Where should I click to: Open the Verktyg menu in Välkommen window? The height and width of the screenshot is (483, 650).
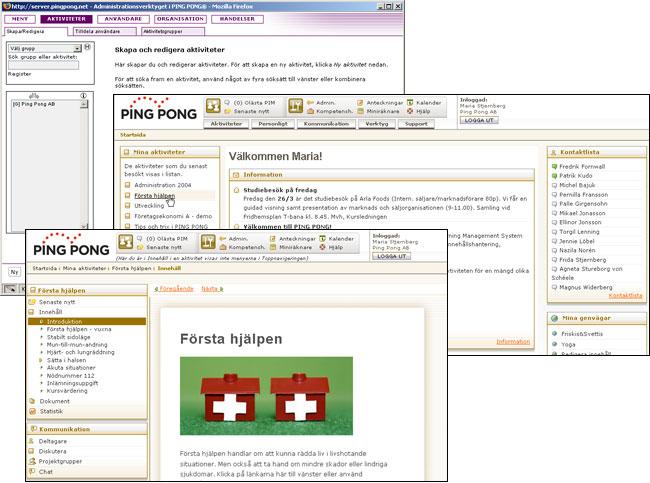coord(377,124)
